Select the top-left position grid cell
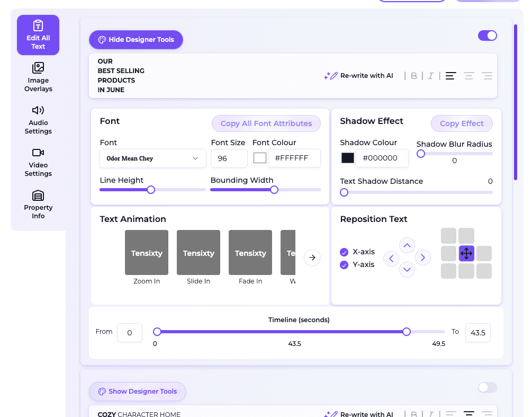 [448, 236]
